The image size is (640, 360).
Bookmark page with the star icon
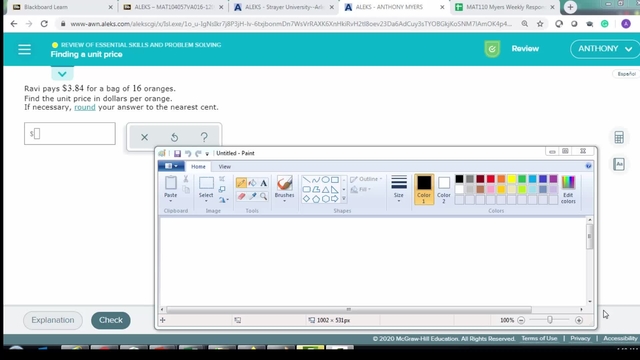(540, 24)
